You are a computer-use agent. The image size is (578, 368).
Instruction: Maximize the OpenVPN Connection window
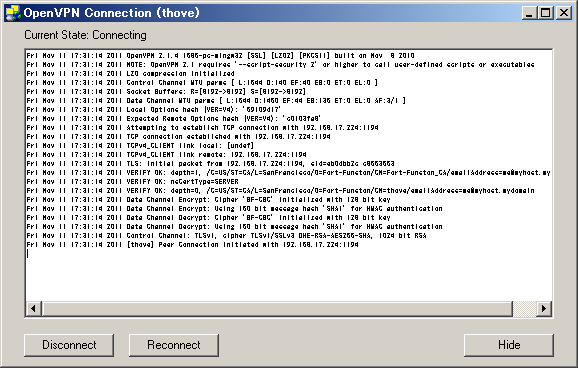point(546,13)
